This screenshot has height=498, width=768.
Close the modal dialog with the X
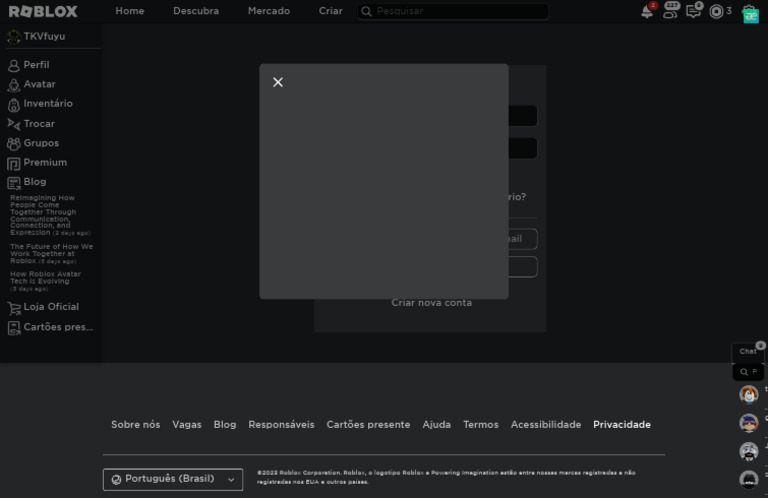click(x=278, y=82)
